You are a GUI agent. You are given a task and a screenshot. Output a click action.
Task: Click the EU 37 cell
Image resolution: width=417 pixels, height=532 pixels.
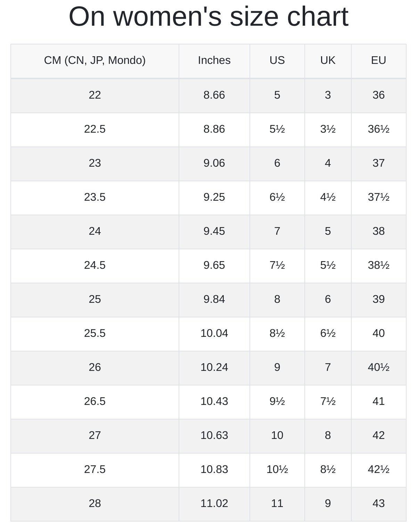(378, 163)
